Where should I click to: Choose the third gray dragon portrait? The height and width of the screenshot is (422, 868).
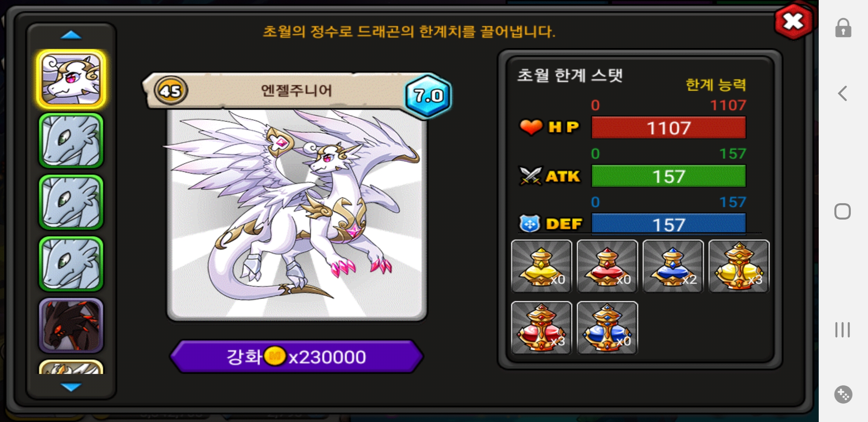click(x=71, y=264)
